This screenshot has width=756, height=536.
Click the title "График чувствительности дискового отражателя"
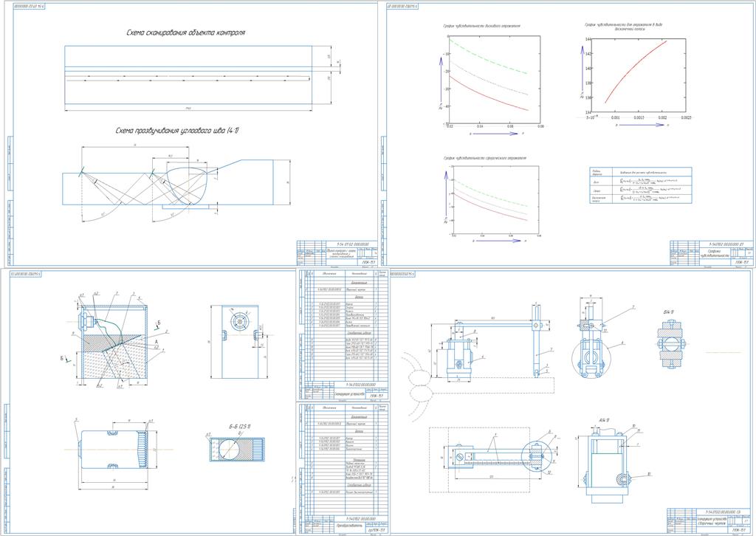click(x=481, y=26)
